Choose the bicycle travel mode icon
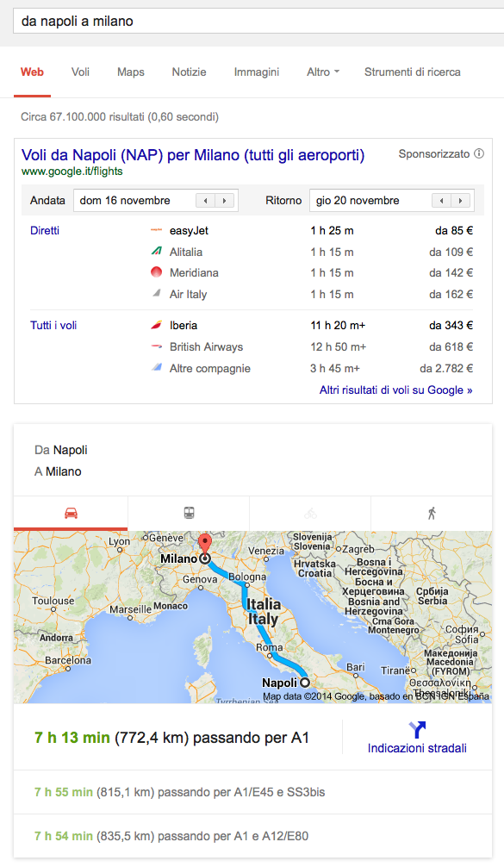Image resolution: width=504 pixels, height=867 pixels. click(310, 513)
